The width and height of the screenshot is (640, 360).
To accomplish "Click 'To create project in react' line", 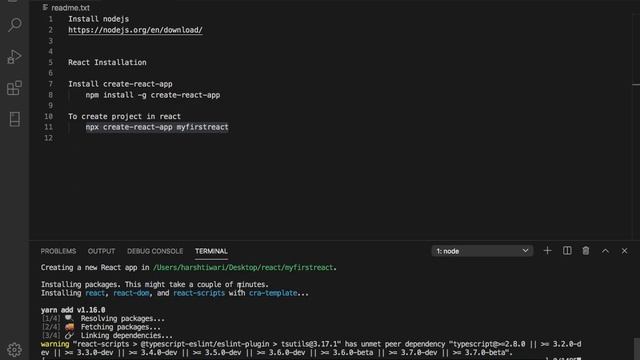I will click(x=124, y=116).
